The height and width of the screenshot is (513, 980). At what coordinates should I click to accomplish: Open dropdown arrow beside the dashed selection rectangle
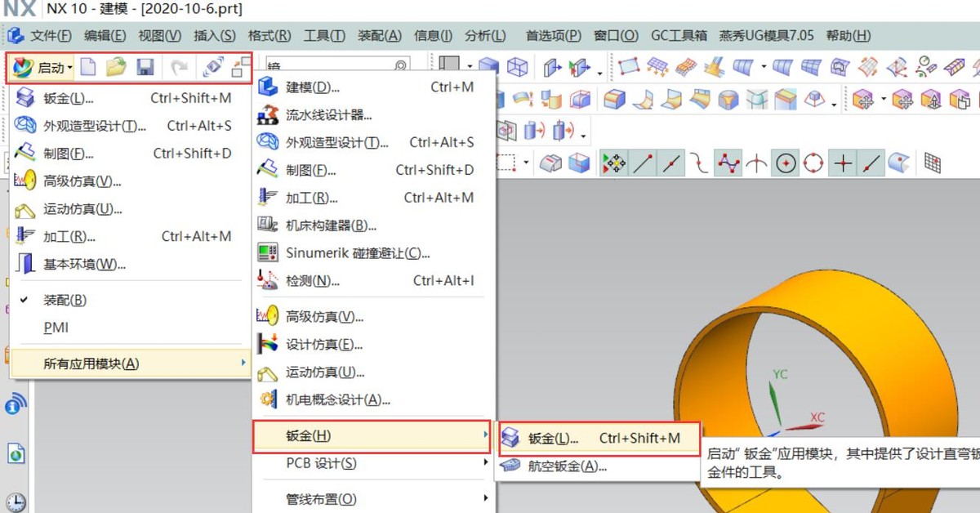(526, 163)
